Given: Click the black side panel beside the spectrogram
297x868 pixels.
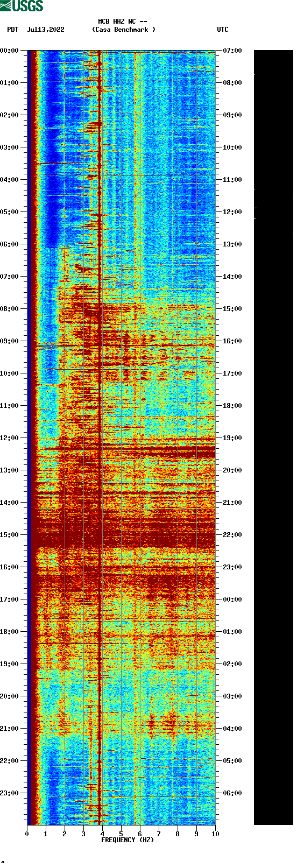Looking at the screenshot, I should coord(273,437).
